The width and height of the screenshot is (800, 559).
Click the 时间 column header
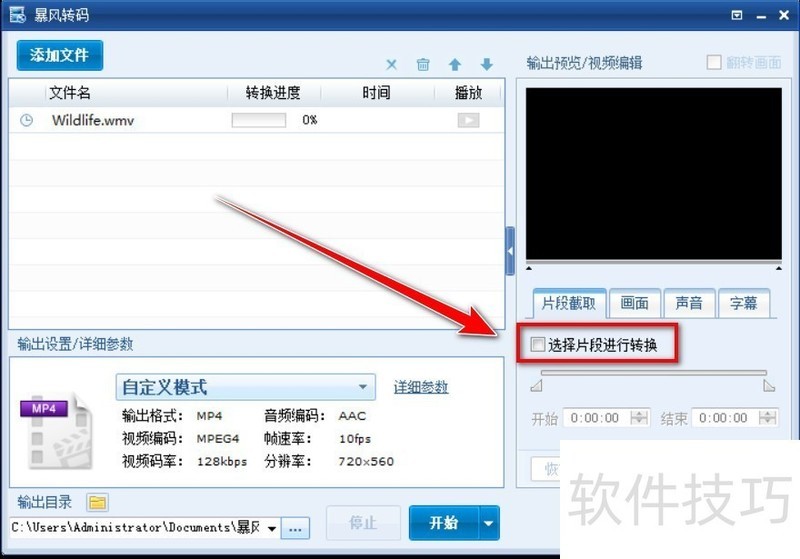pos(377,93)
